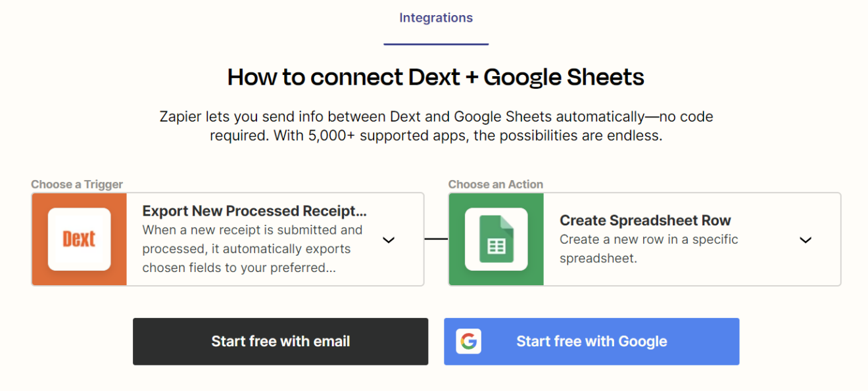Click the Choose an Action heading
The width and height of the screenshot is (868, 391).
pos(495,185)
